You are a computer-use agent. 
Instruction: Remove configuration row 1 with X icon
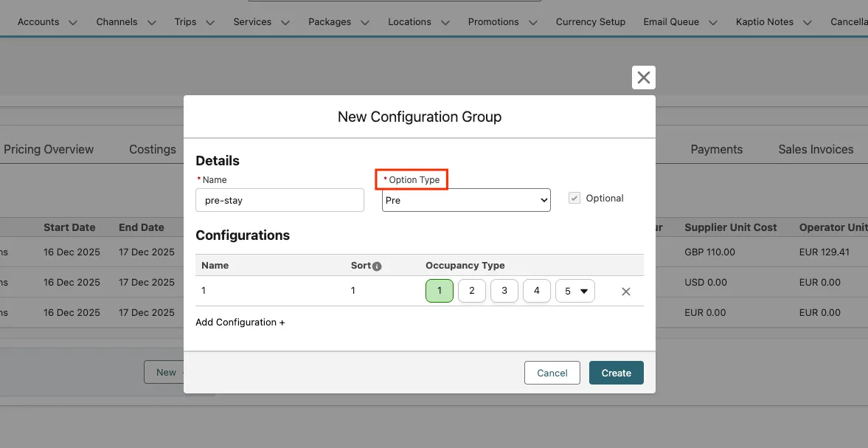click(x=625, y=292)
